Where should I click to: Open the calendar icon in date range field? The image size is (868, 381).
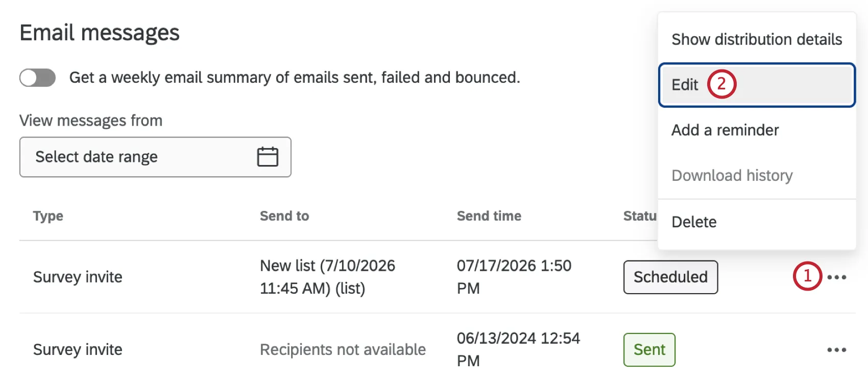pyautogui.click(x=268, y=157)
